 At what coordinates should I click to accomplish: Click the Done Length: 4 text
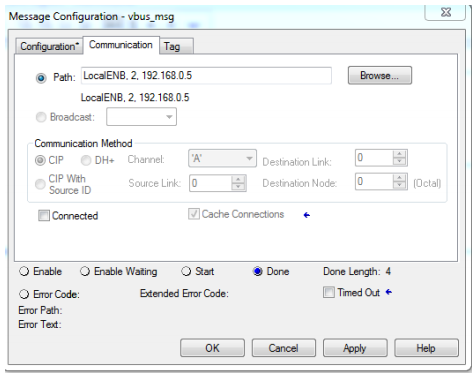coord(357,271)
